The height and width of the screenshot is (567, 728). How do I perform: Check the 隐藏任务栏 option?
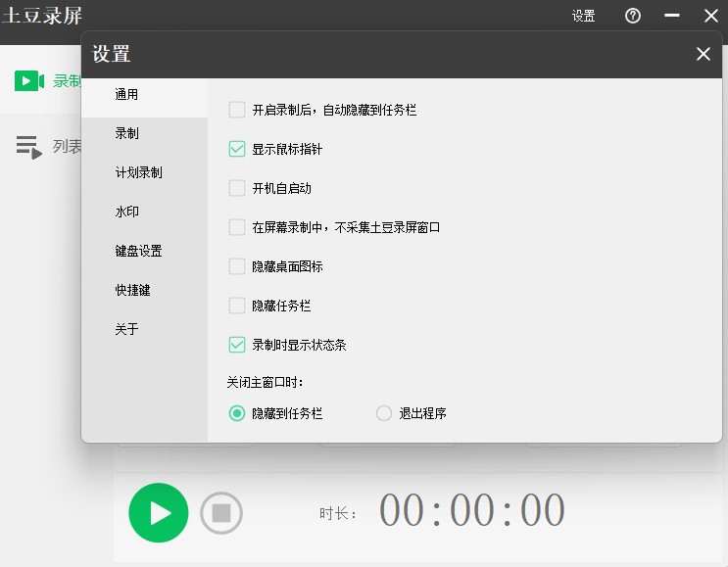point(237,306)
